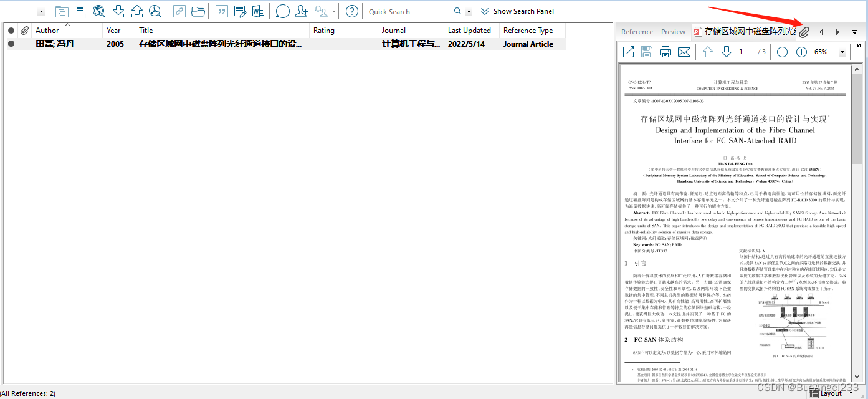Go to previous tab with left triangle

[821, 32]
